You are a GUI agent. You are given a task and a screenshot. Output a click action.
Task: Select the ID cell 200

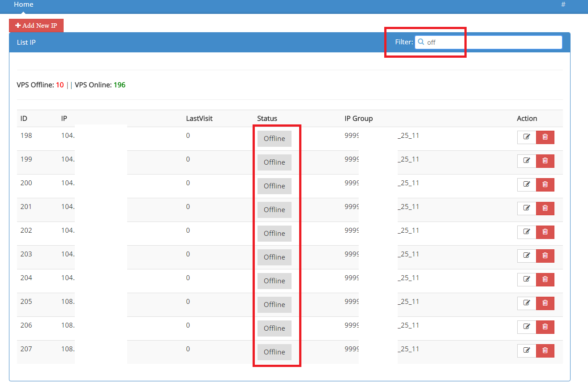coord(26,183)
